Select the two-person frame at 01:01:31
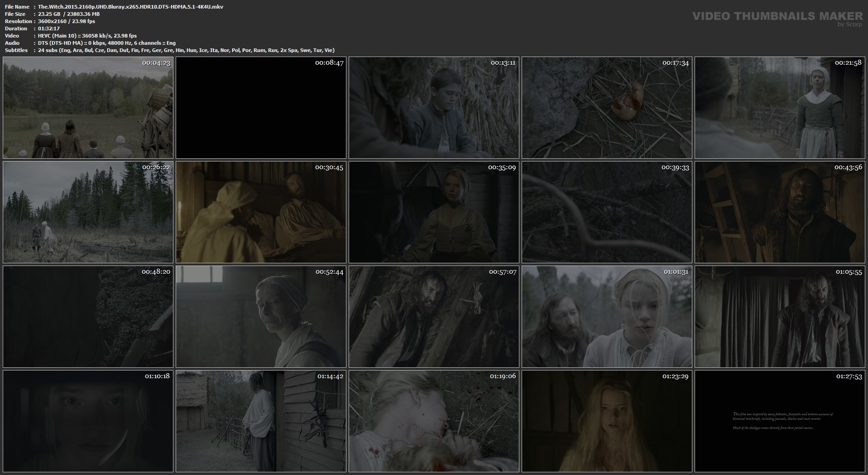The height and width of the screenshot is (475, 868). 607,317
